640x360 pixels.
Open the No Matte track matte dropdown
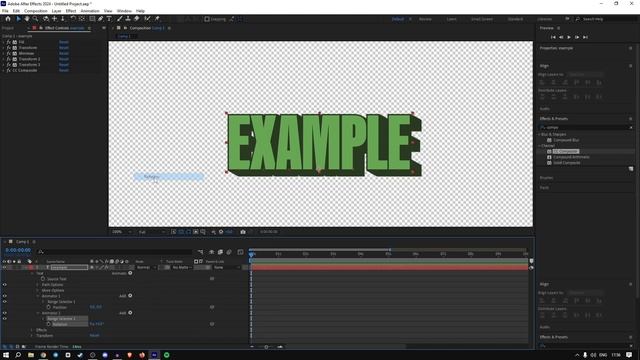(x=182, y=267)
